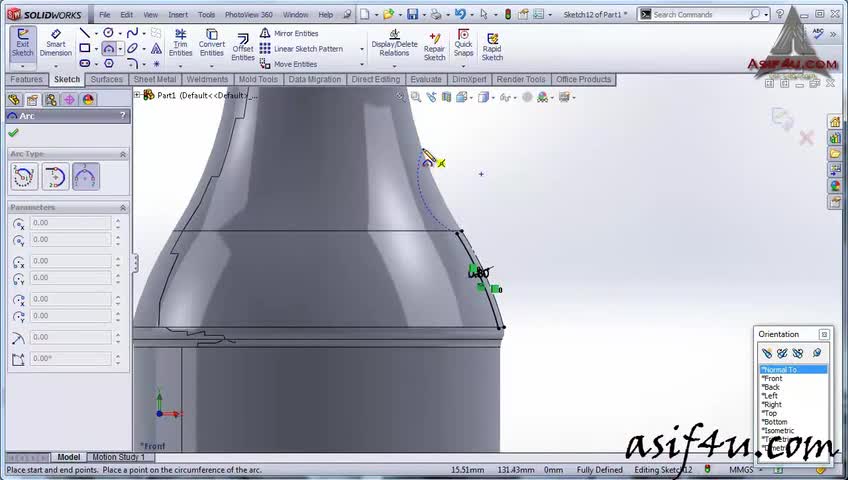Viewport: 848px width, 480px height.
Task: Open Display/Delete Relations
Action: tap(394, 43)
